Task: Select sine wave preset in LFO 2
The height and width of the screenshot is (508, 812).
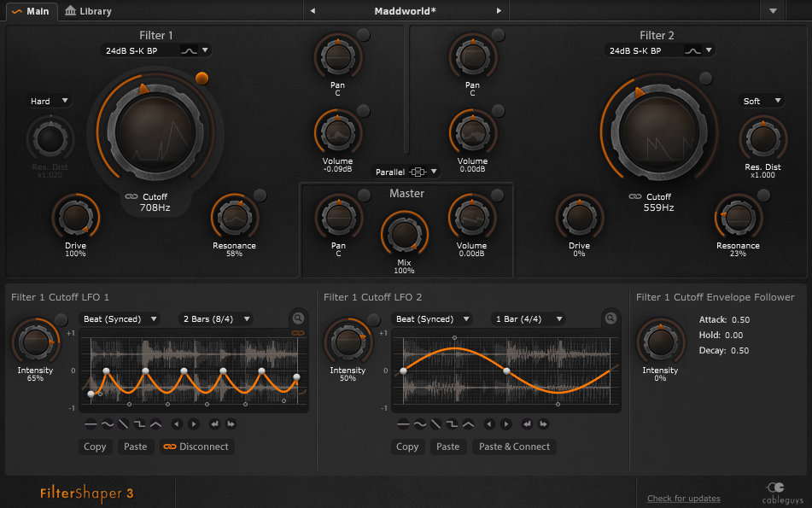Action: click(420, 424)
